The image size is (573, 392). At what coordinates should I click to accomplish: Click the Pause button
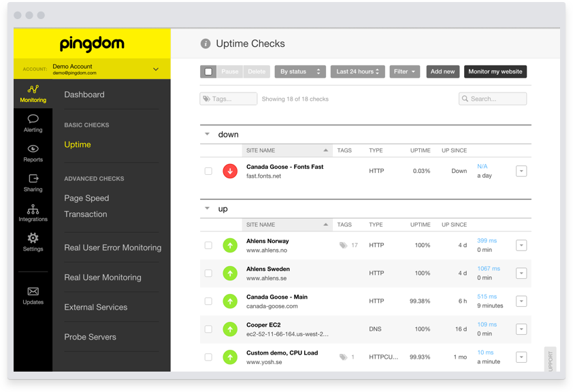[x=230, y=71]
